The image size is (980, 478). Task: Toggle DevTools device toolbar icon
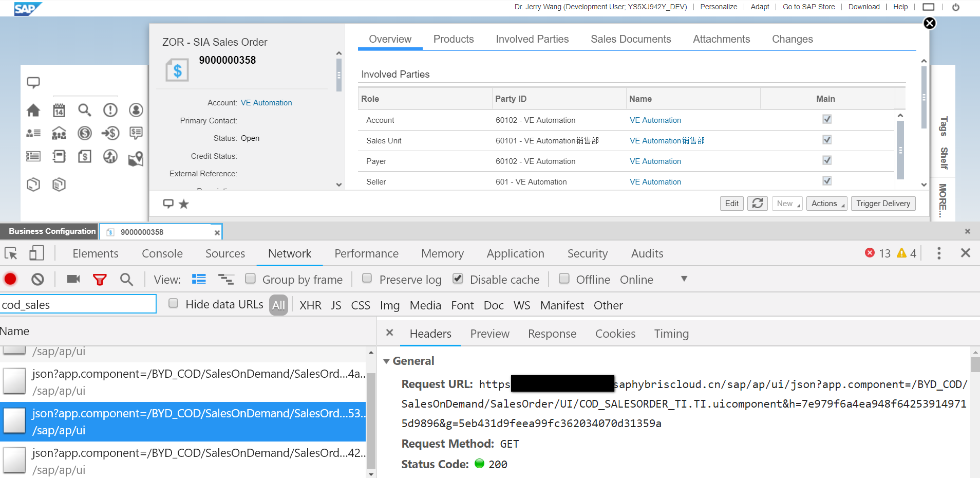pos(36,253)
